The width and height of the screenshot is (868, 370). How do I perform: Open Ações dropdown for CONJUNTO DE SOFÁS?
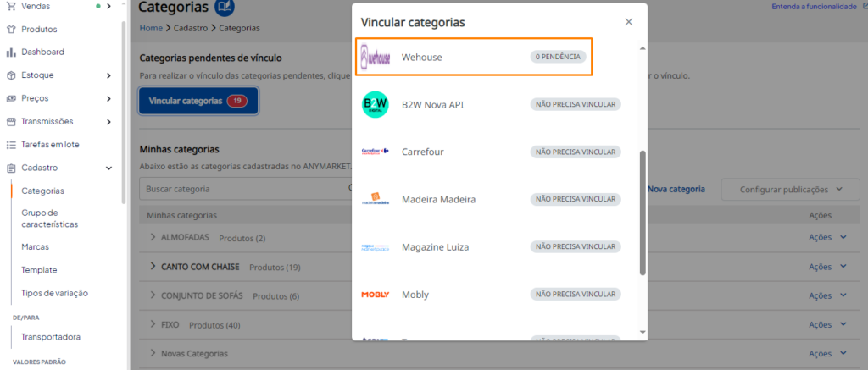click(827, 295)
